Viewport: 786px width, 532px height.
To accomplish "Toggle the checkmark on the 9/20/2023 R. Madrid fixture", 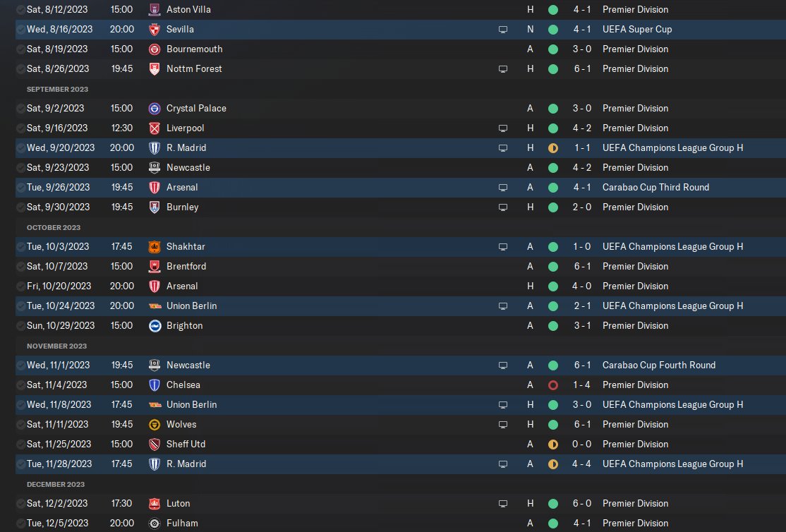I will (20, 148).
